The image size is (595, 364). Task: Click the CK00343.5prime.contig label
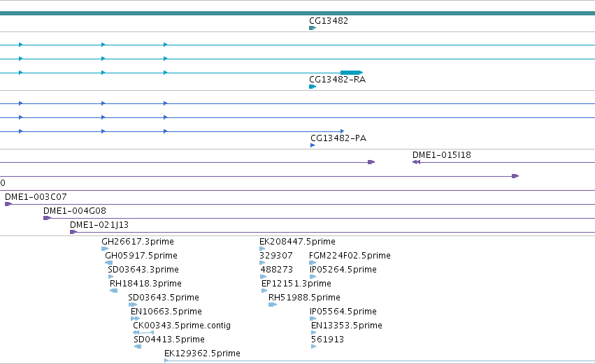tap(182, 326)
